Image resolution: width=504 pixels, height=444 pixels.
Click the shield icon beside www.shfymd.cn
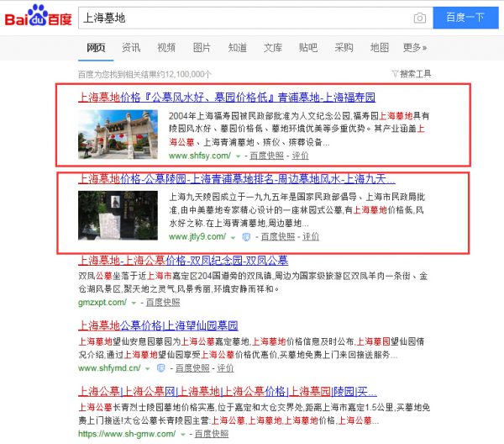[160, 368]
